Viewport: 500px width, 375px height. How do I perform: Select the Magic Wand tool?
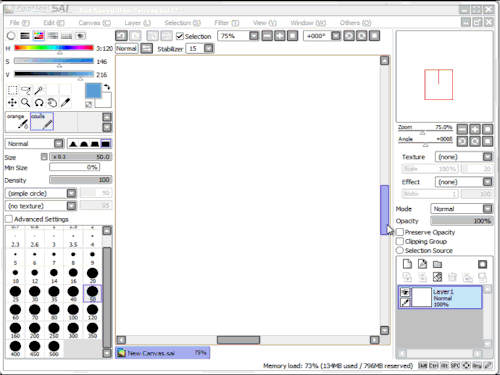39,90
